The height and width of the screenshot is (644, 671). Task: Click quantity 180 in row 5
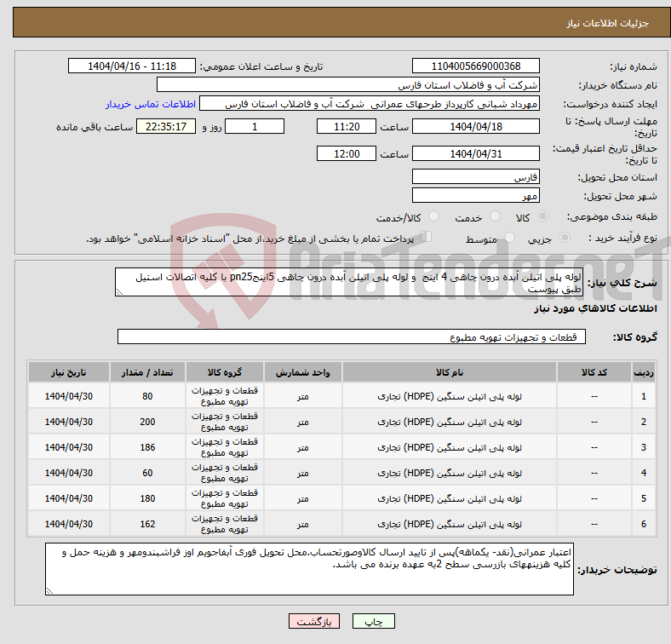click(x=147, y=498)
